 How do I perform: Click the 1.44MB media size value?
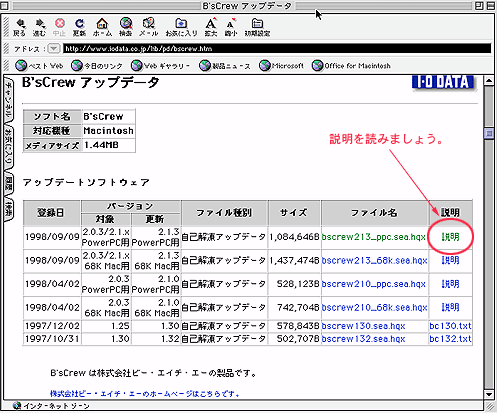101,145
